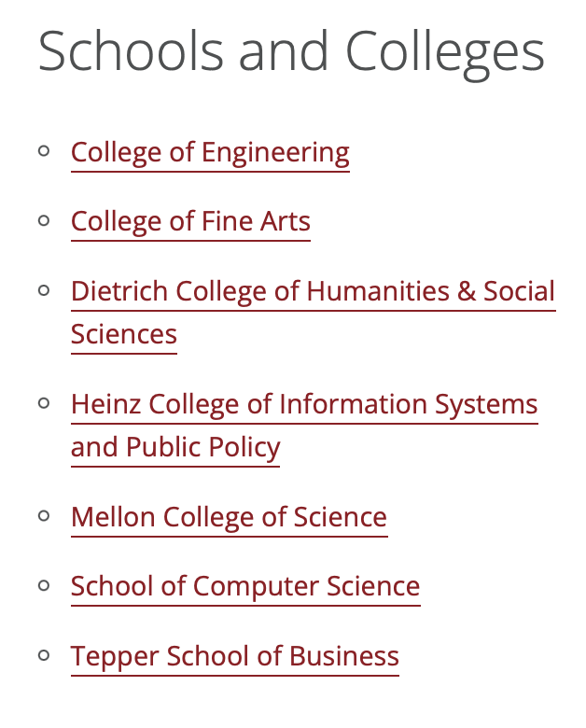Click the word Schools in the heading

click(x=131, y=49)
